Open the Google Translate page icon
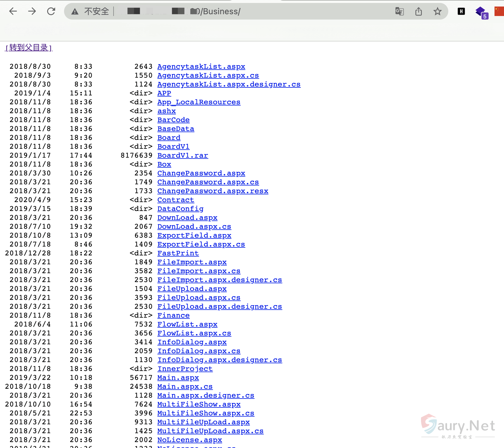The width and height of the screenshot is (504, 448). (399, 12)
